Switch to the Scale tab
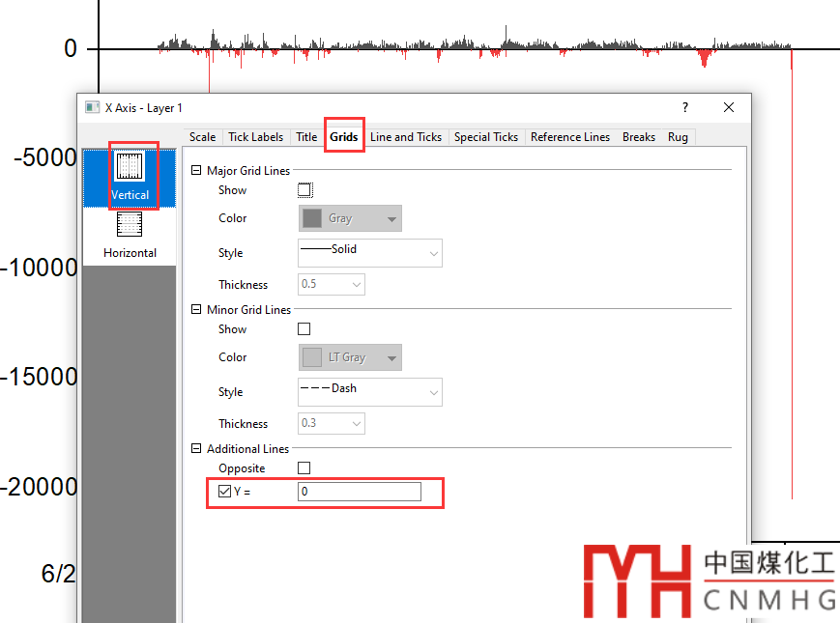Screen dimensions: 840x623 [202, 137]
